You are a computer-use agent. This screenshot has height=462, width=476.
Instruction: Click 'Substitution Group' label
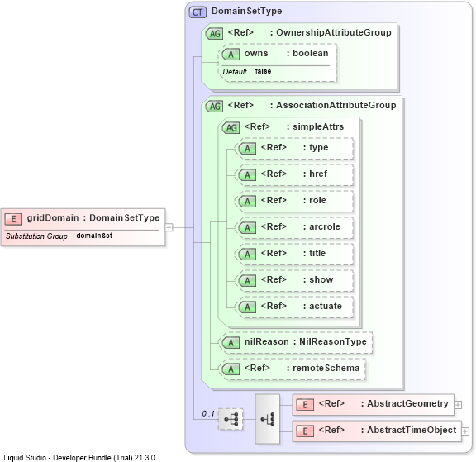coord(36,236)
